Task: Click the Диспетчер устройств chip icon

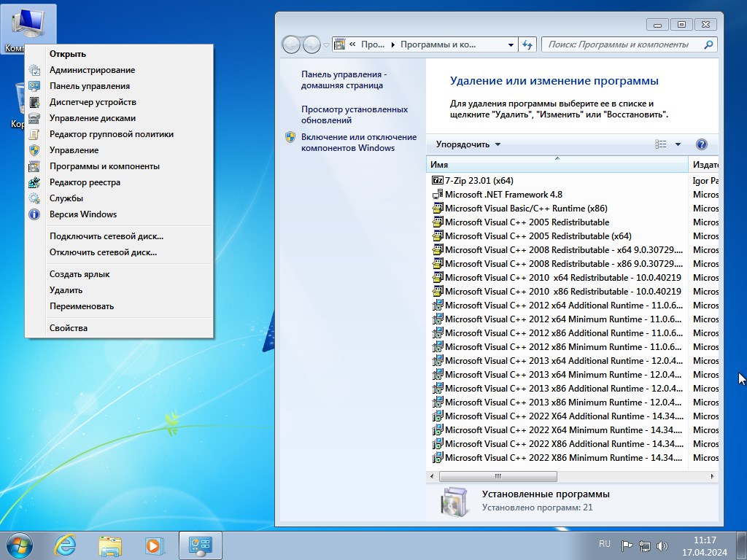Action: 34,102
